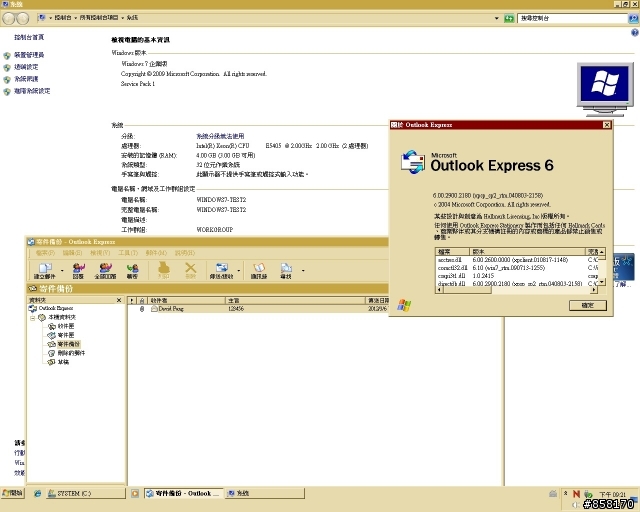Sort messages by 主旨 column header
Image resolution: width=640 pixels, height=512 pixels.
(295, 301)
